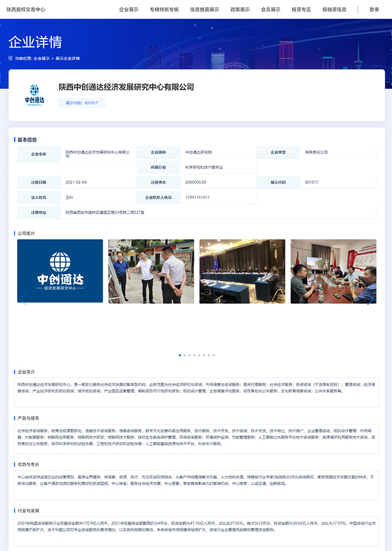Viewport: 392px width, 551px height.
Task: Click the 企业全称 label cell
Action: click(x=39, y=154)
